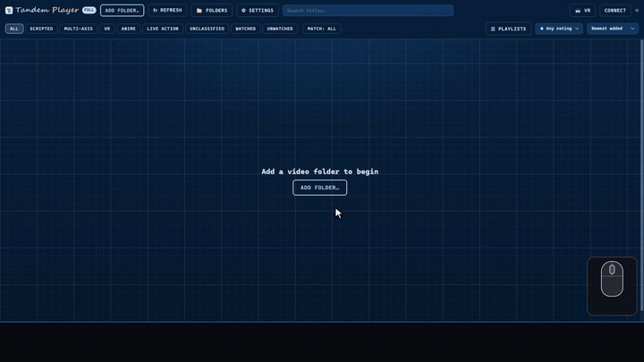
Task: Open VR mode button
Action: [x=583, y=10]
